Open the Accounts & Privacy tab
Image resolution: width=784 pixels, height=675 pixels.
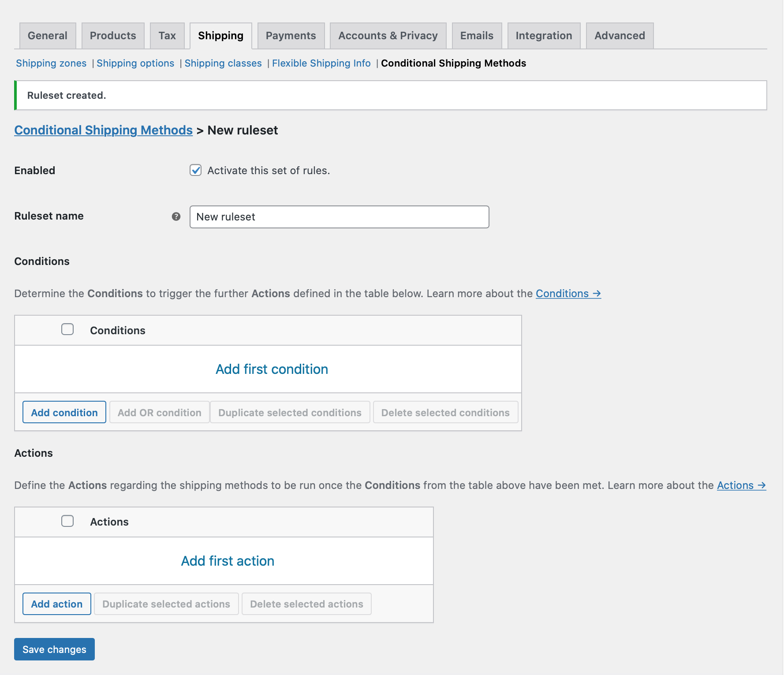coord(388,35)
